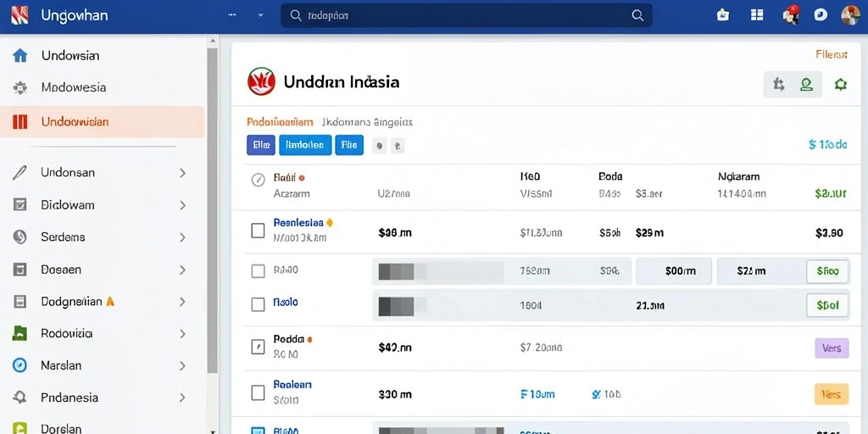This screenshot has height=434, width=868.
Task: Click the sidebar vertical scrollbar
Action: pos(213,210)
